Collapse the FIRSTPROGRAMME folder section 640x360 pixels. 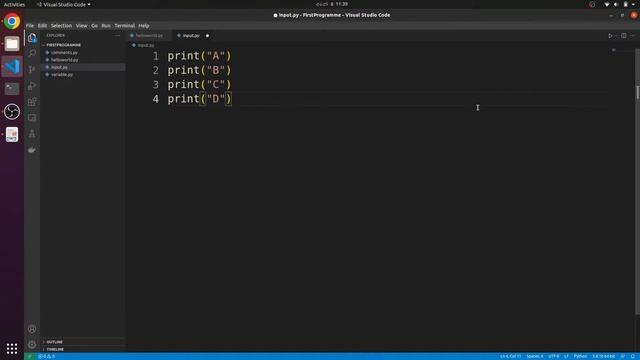pyautogui.click(x=83, y=45)
